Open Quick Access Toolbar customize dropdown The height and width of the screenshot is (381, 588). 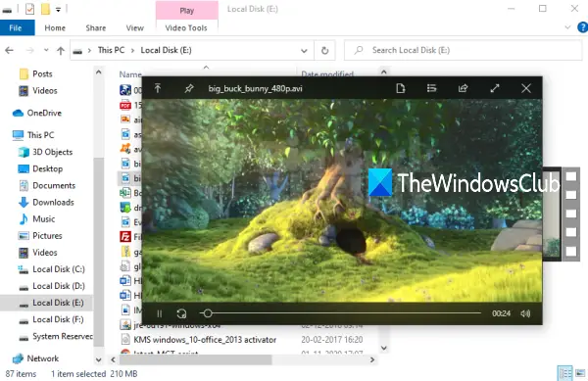click(58, 10)
